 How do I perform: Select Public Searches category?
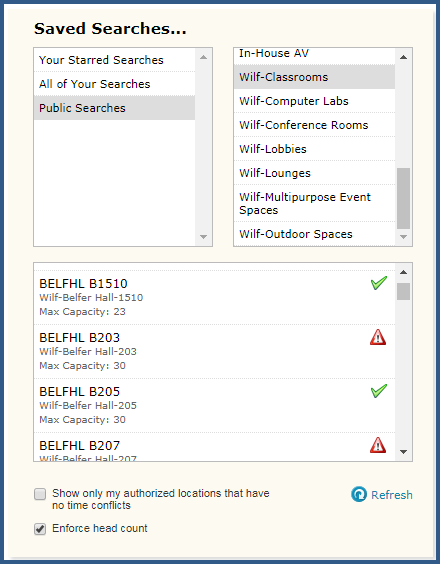(x=114, y=108)
